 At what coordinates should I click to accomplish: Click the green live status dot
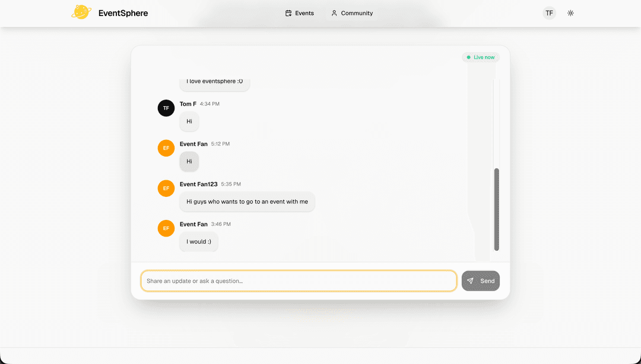(470, 57)
